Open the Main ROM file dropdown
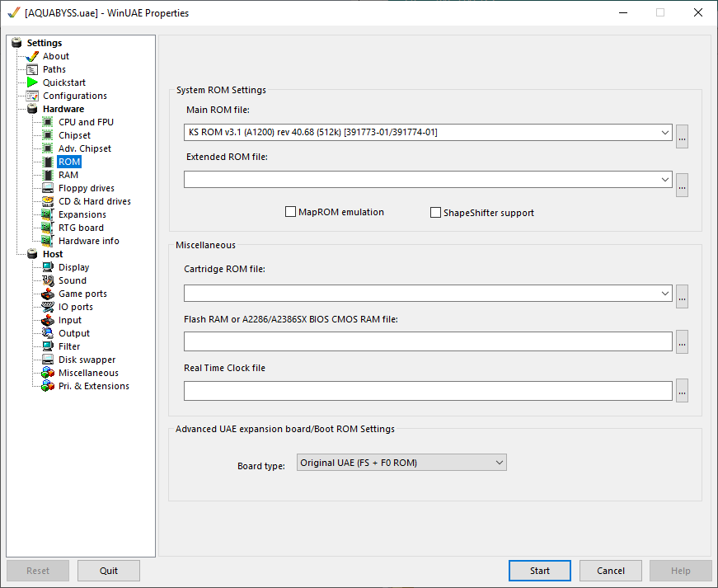This screenshot has height=588, width=718. point(665,132)
